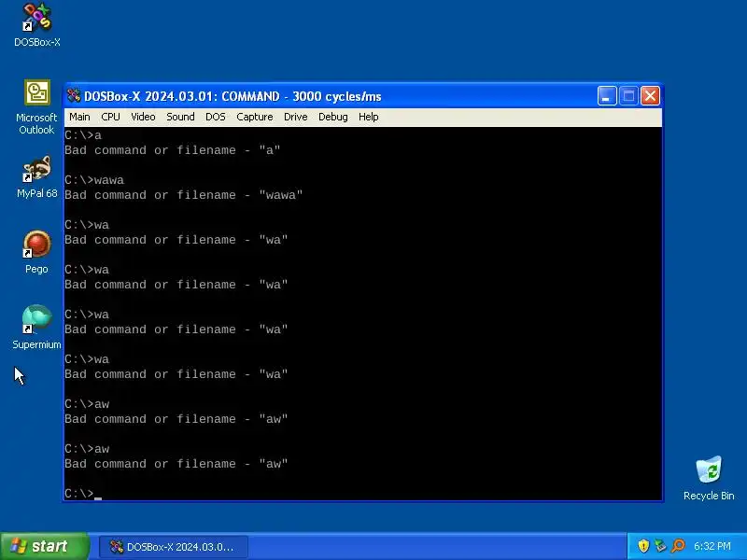Open the Main menu
This screenshot has height=560, width=747.
point(79,117)
